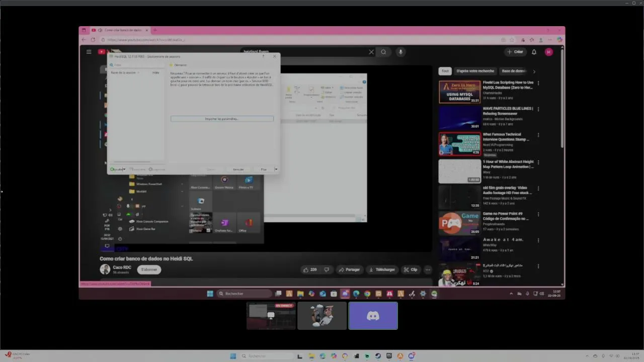Open FiveM Lua Scripting video title

click(508, 85)
